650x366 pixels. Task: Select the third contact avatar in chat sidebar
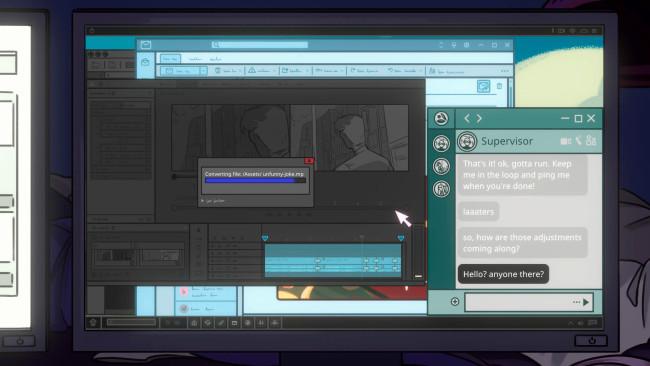tap(441, 189)
